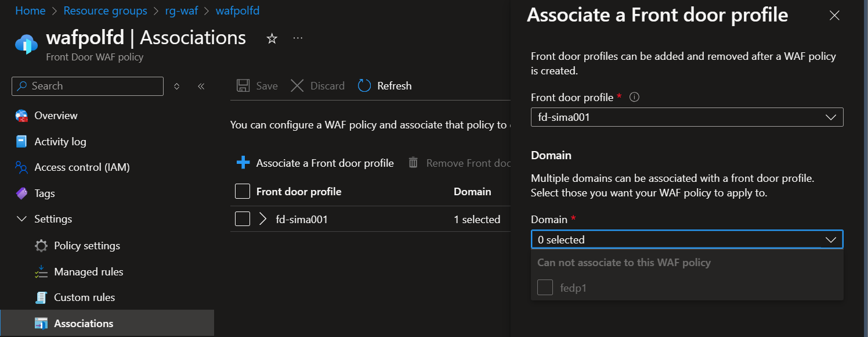The image size is (868, 337).
Task: Tick the fedp1 domain checkbox
Action: coord(545,288)
